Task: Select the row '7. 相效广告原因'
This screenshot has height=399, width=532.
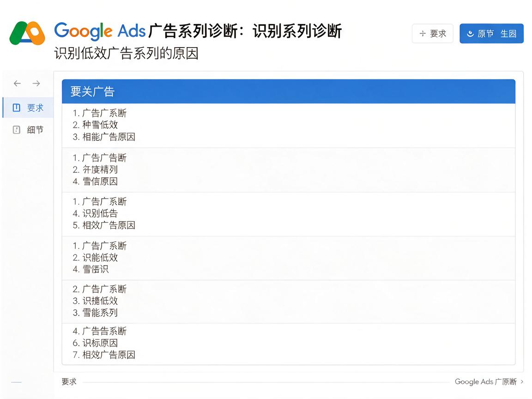Action: [x=104, y=355]
